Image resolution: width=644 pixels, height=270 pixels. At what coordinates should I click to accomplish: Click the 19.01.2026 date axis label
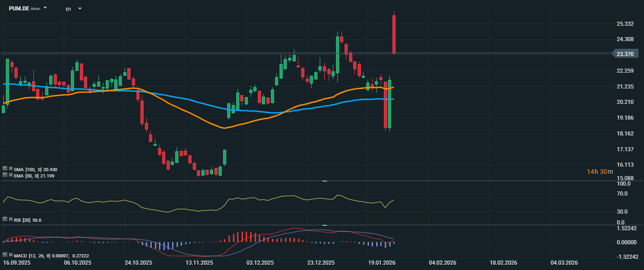381,263
